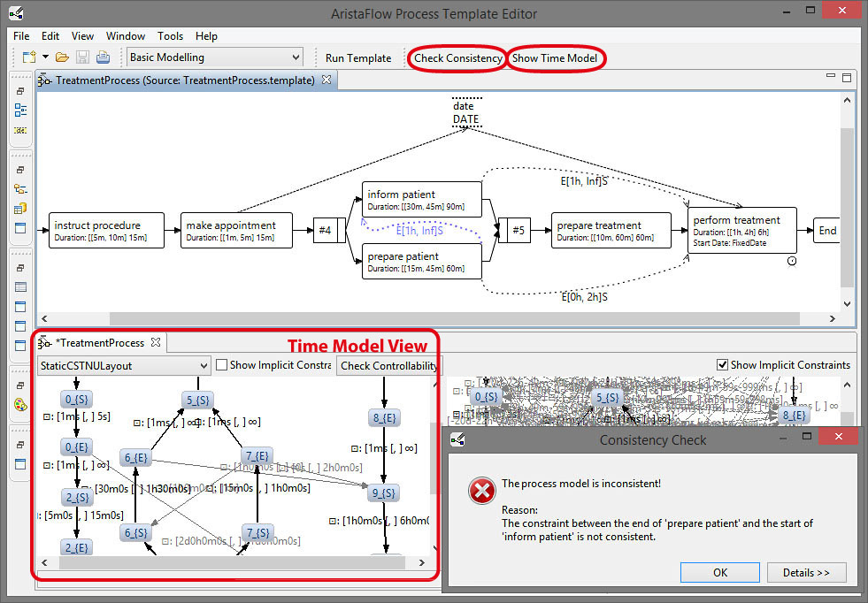The height and width of the screenshot is (603, 868).
Task: Click the Show Time Model toolbar button
Action: pos(555,58)
